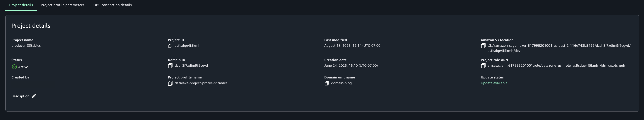Click the project role ARN text
The height and width of the screenshot is (120, 644).
pos(556,66)
